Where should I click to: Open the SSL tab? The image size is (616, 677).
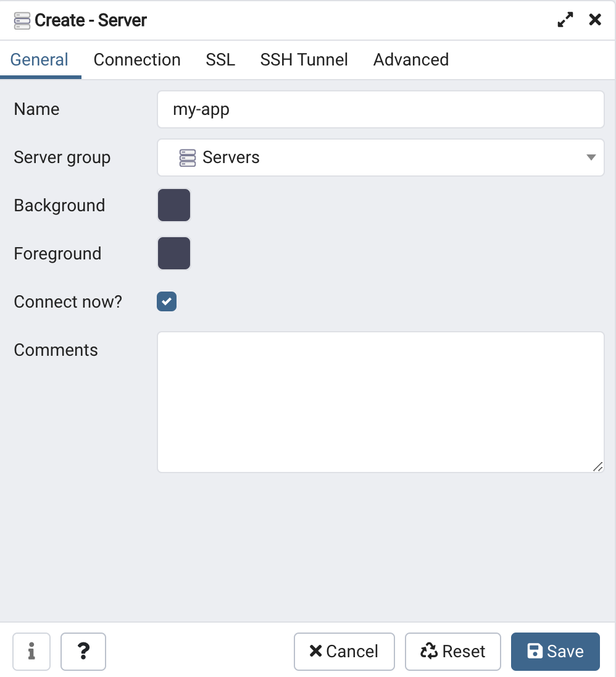coord(220,59)
